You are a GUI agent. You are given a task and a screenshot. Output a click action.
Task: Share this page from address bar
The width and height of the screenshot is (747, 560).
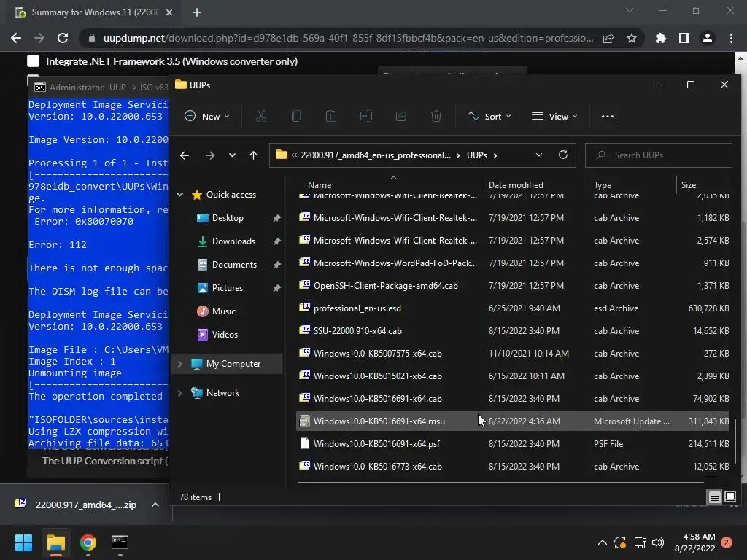[x=608, y=38]
